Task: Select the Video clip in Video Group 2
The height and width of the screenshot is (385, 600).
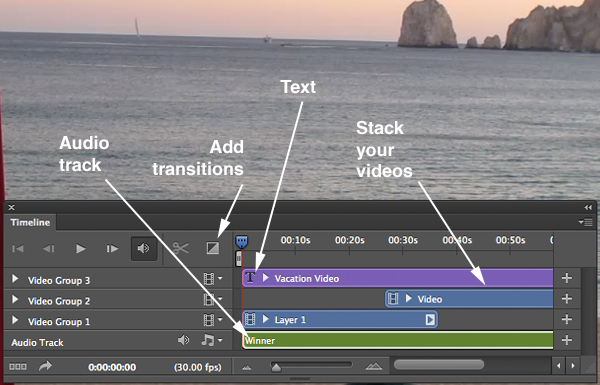Action: [469, 299]
